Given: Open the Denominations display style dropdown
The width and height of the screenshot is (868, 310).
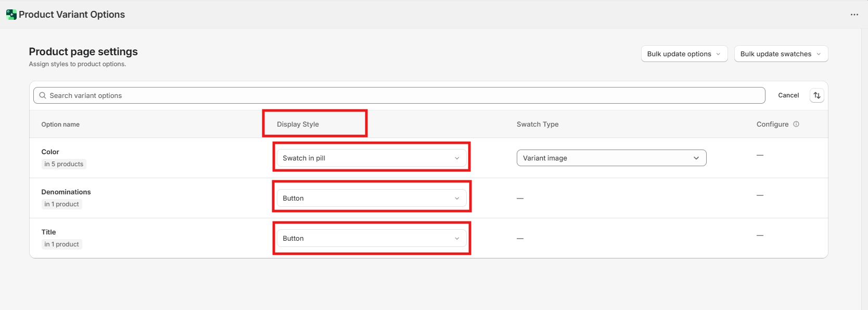Looking at the screenshot, I should coord(371,198).
